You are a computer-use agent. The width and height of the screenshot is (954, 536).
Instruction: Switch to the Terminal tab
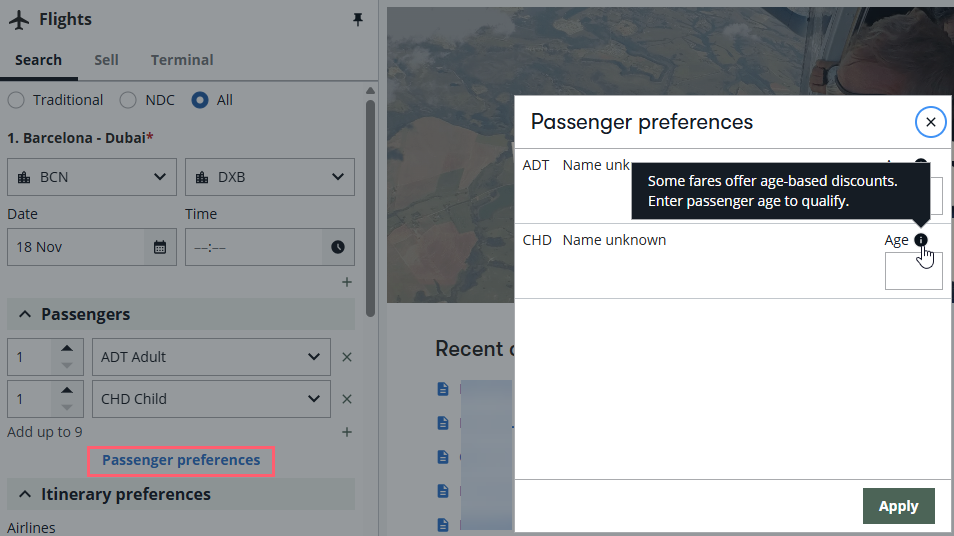[x=182, y=60]
